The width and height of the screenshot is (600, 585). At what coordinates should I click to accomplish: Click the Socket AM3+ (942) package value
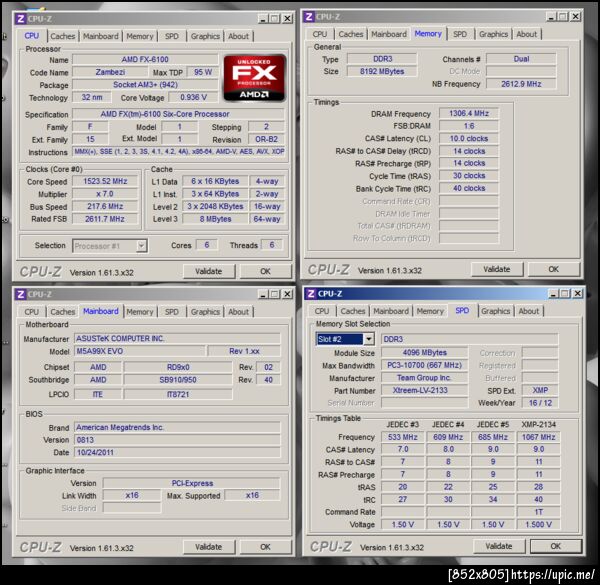(145, 85)
